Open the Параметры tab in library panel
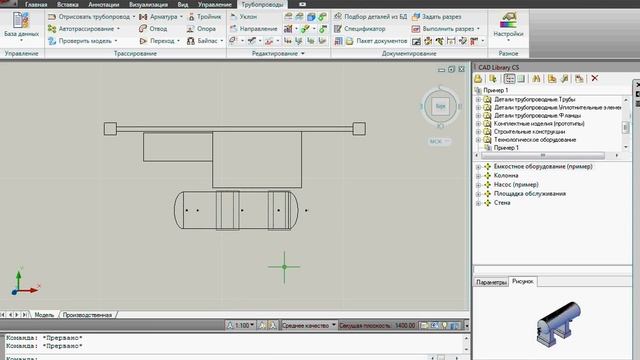The image size is (640, 360). click(491, 282)
